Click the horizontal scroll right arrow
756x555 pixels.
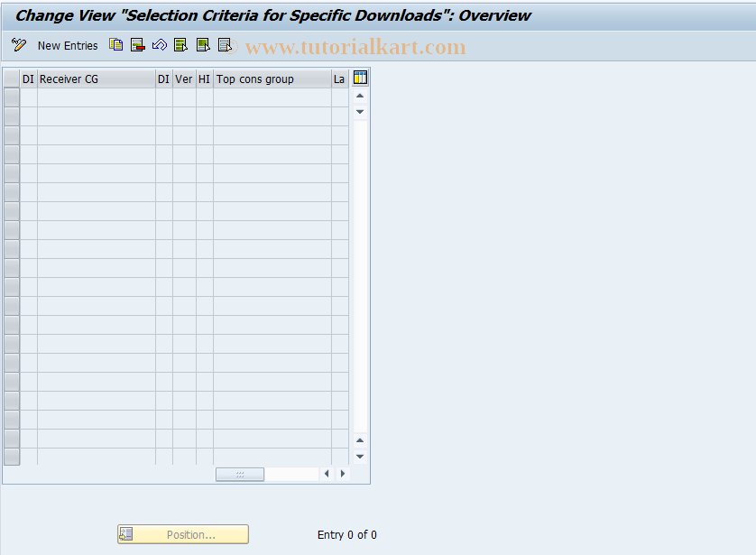click(x=343, y=474)
